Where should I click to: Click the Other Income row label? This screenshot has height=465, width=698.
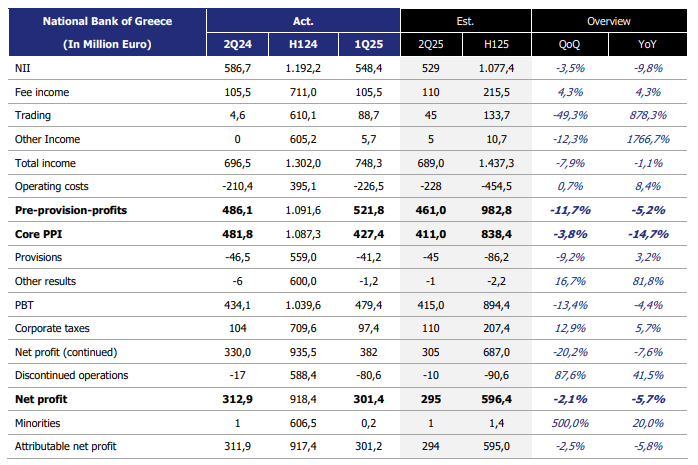[47, 139]
